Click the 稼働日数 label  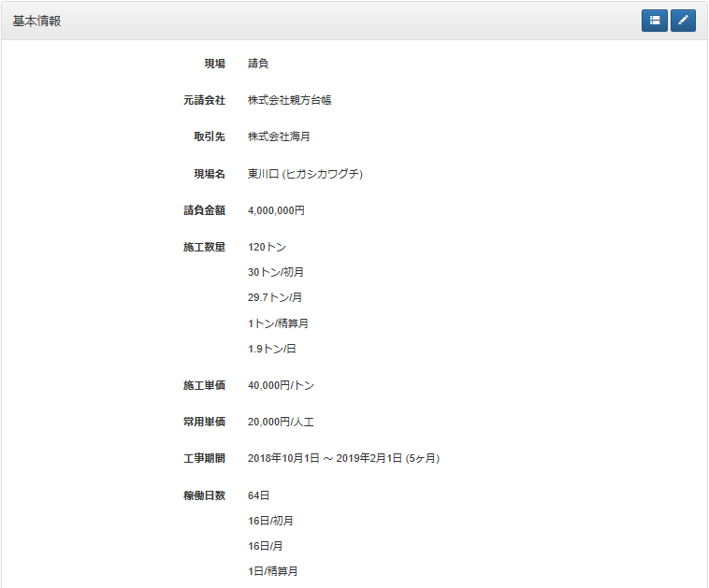(x=204, y=495)
